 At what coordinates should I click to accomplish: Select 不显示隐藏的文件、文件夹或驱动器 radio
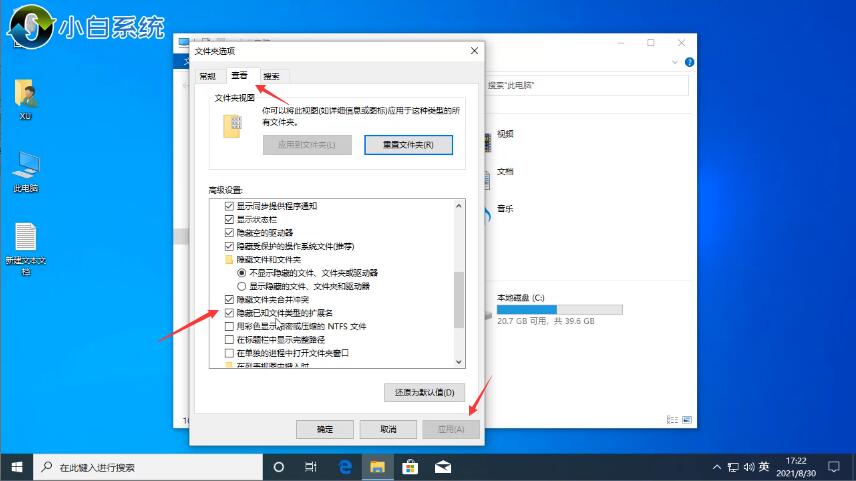(x=241, y=273)
